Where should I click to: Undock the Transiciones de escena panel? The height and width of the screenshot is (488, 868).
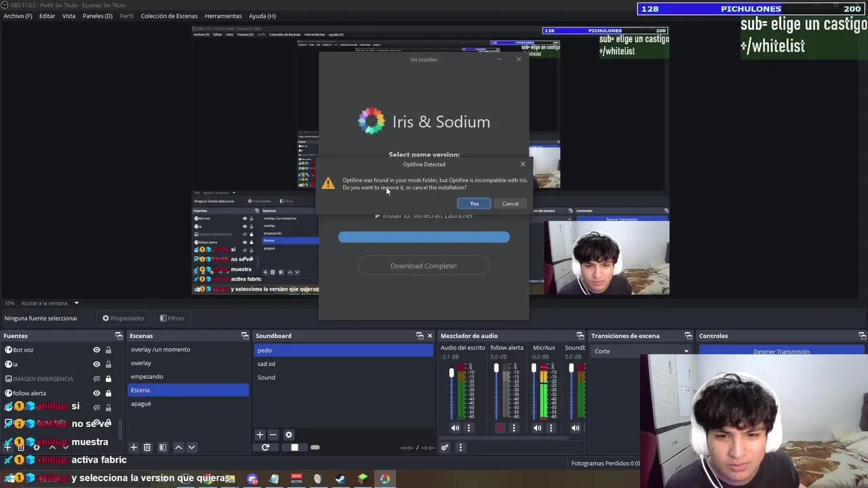(x=688, y=336)
